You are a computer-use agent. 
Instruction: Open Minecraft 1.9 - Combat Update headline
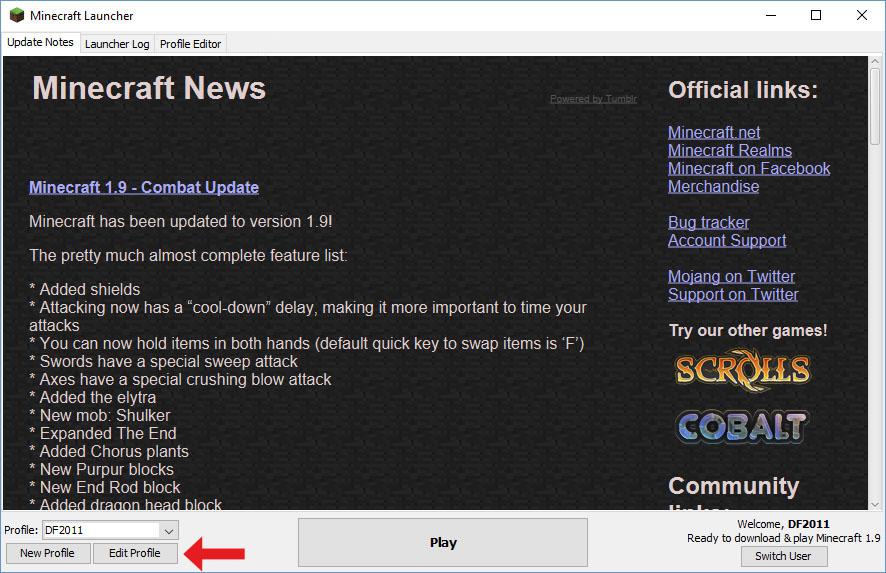click(x=144, y=187)
